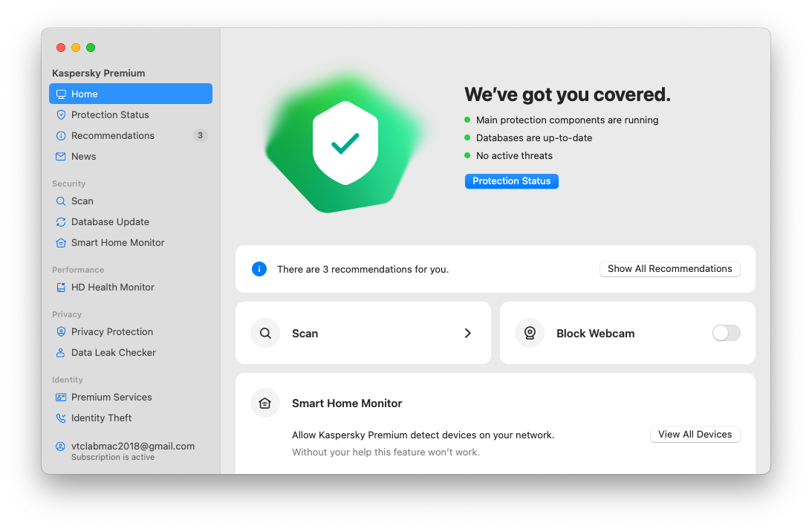Image resolution: width=812 pixels, height=529 pixels.
Task: Click the webcam icon on Block Webcam card
Action: click(530, 333)
